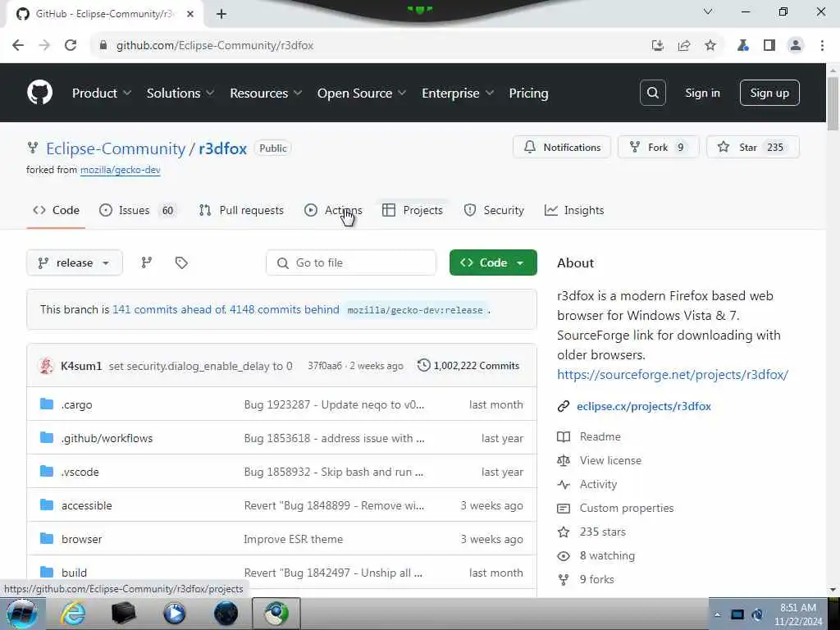
Task: Click K4sum1's avatar image
Action: point(47,366)
